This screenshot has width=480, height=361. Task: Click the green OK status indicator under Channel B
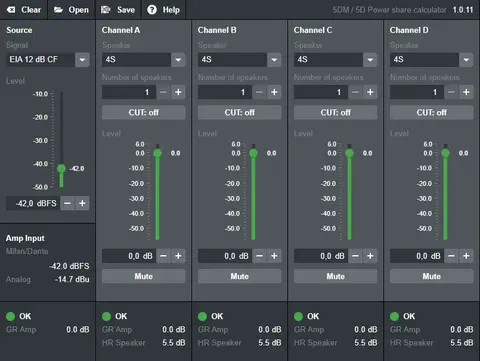tap(203, 316)
